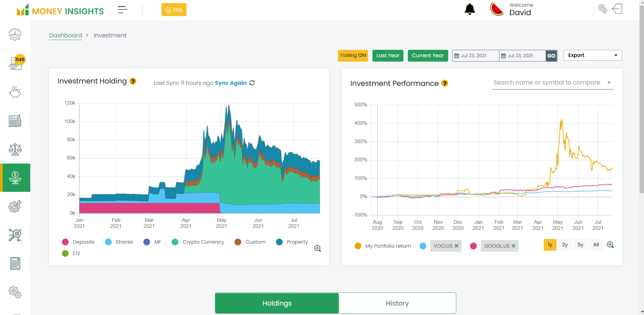Open the Export dropdown
Image resolution: width=644 pixels, height=315 pixels.
click(593, 55)
